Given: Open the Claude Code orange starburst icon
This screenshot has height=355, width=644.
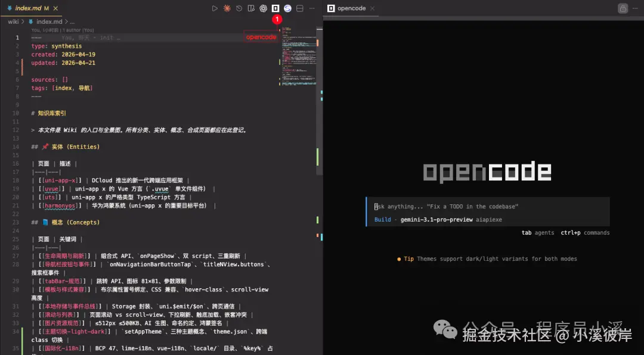Looking at the screenshot, I should coord(227,8).
